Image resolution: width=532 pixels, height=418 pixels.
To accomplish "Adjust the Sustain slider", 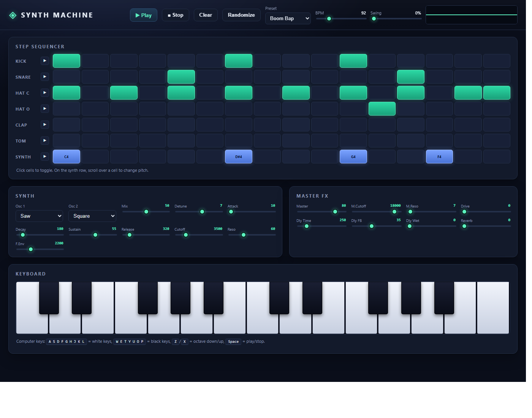I will [92, 235].
